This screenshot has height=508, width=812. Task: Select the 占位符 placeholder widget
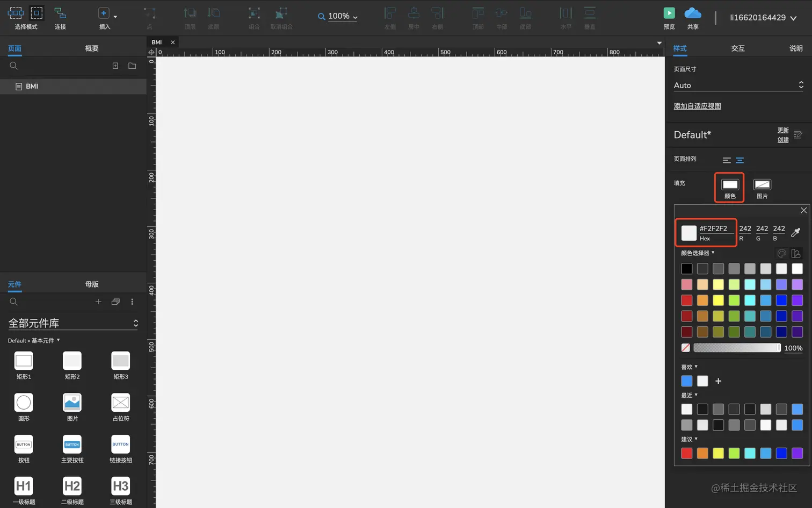pyautogui.click(x=120, y=407)
